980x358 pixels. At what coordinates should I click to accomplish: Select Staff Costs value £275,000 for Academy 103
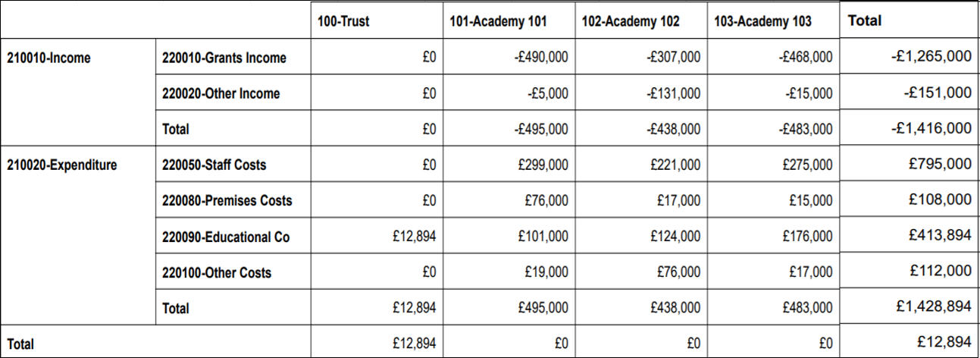point(808,165)
